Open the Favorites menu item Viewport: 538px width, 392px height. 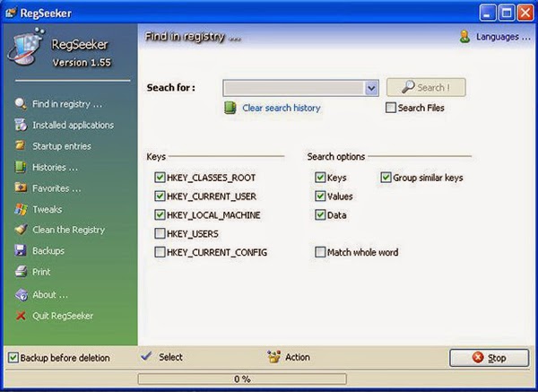pyautogui.click(x=56, y=188)
